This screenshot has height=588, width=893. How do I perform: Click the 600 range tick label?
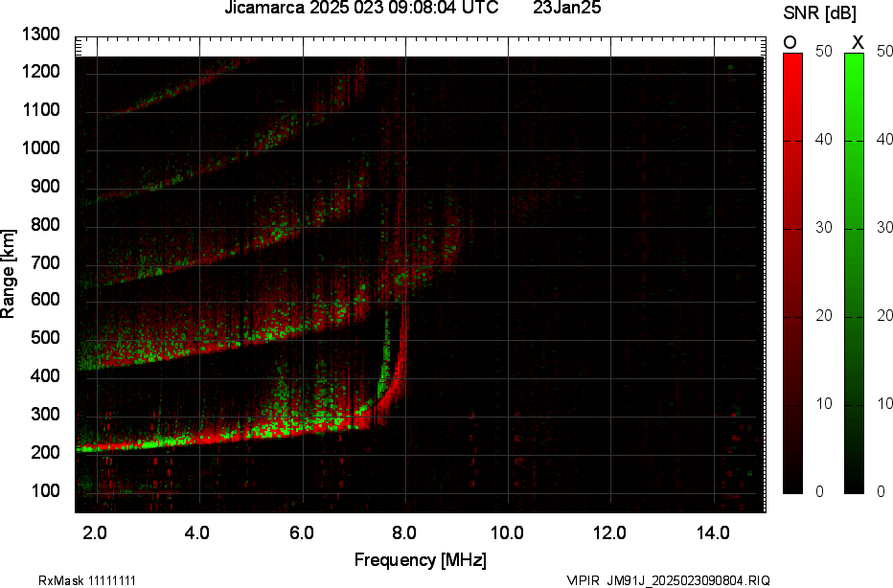[47, 301]
